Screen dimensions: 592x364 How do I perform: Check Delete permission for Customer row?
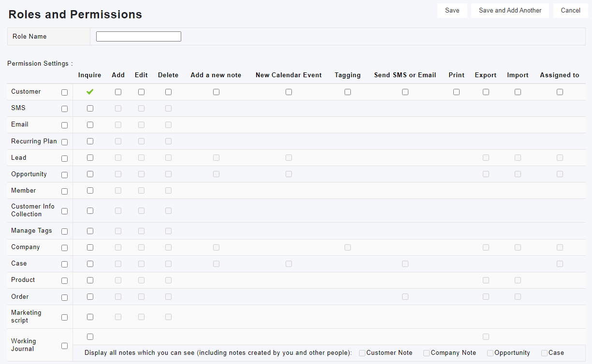tap(168, 92)
